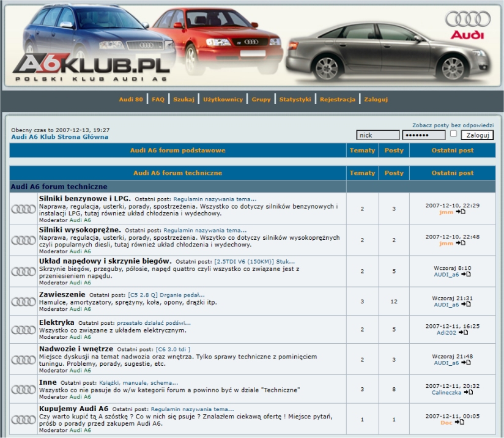Open Audi A6 moderator link in Elektryka row
The width and height of the screenshot is (504, 438).
pos(80,337)
